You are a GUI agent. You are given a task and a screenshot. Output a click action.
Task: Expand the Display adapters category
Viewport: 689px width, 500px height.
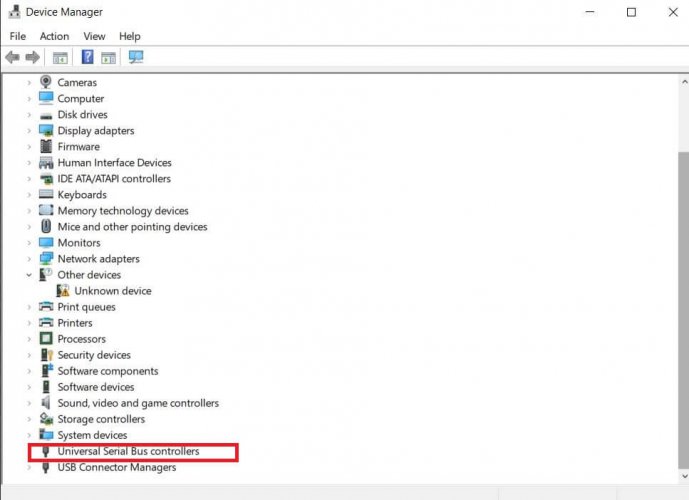tap(29, 131)
